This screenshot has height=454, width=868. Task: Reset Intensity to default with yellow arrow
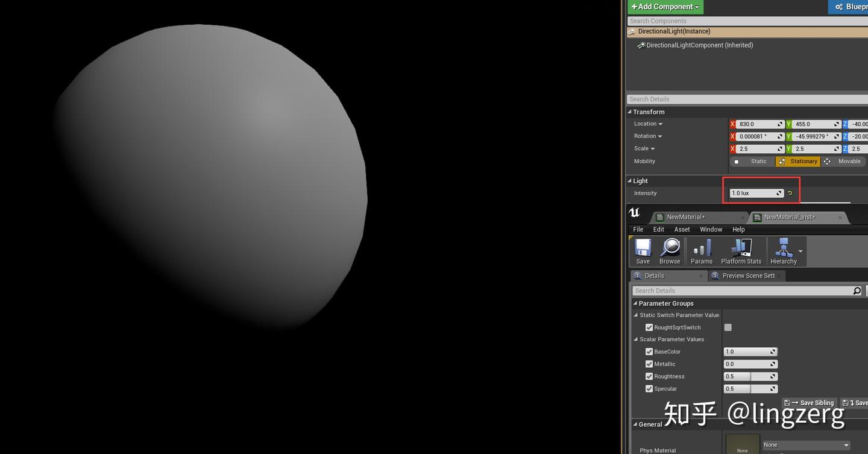click(790, 194)
